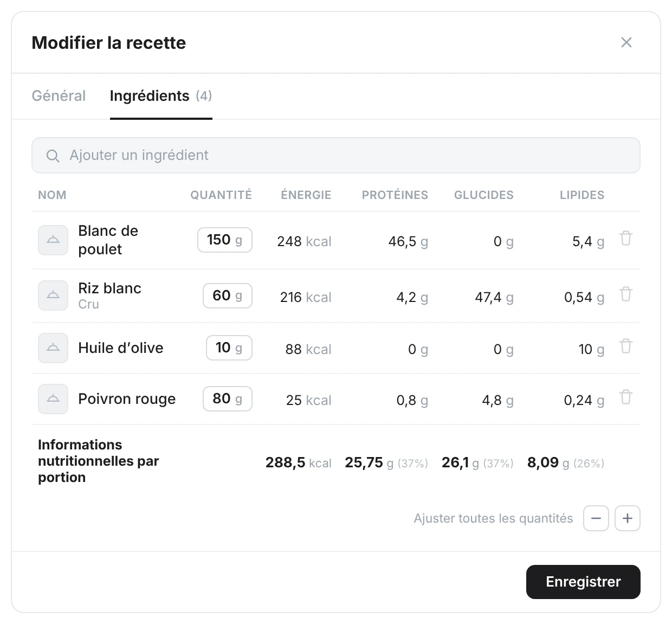Image resolution: width=672 pixels, height=624 pixels.
Task: Click the Blanc de poulet dish thumbnail
Action: [53, 240]
